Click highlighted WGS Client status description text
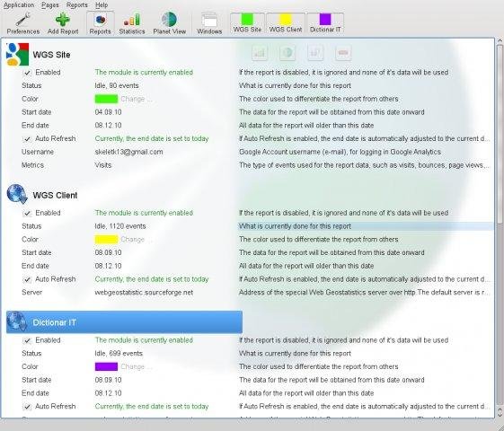This screenshot has height=431, width=504. click(295, 226)
